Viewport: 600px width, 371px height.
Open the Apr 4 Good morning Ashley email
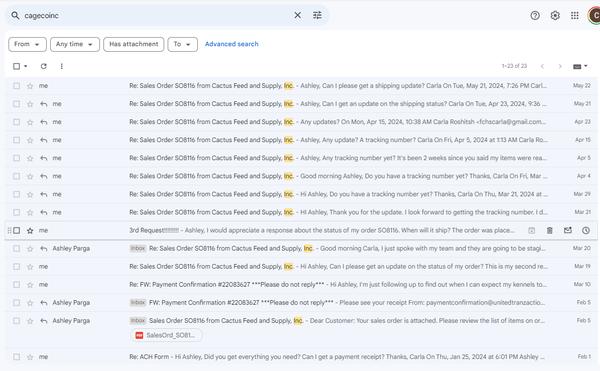301,176
